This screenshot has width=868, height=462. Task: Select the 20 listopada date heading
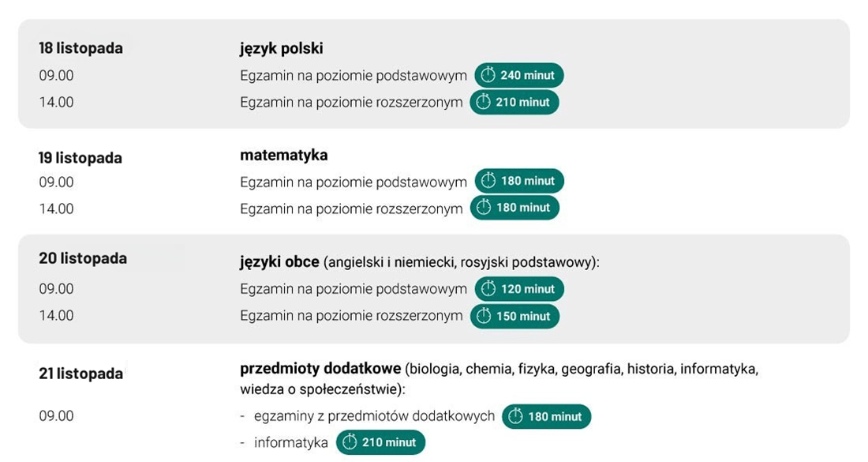[x=83, y=258]
